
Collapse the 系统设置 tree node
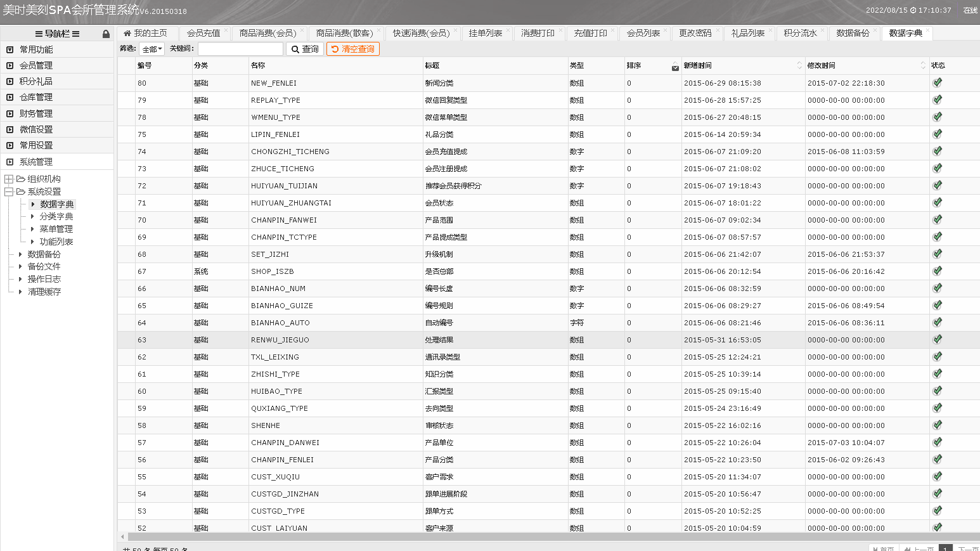tap(9, 191)
